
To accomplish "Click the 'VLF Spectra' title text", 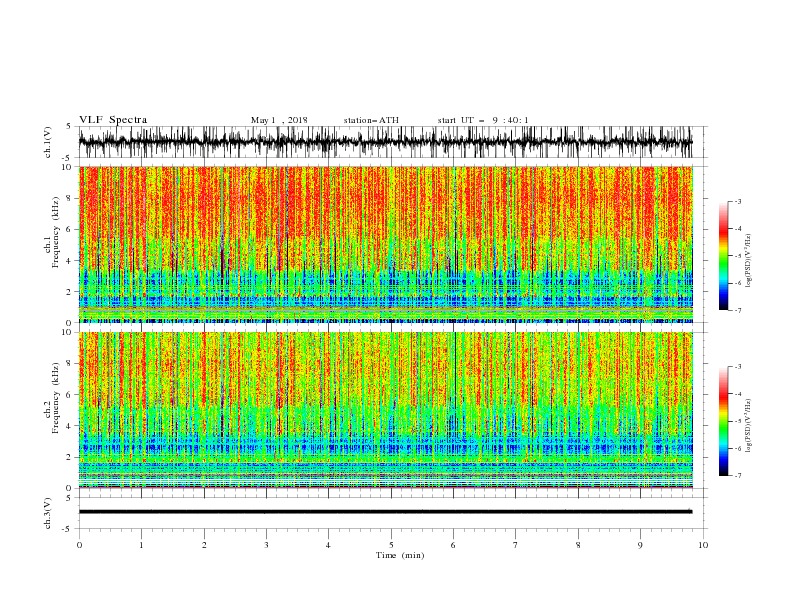I will [113, 120].
